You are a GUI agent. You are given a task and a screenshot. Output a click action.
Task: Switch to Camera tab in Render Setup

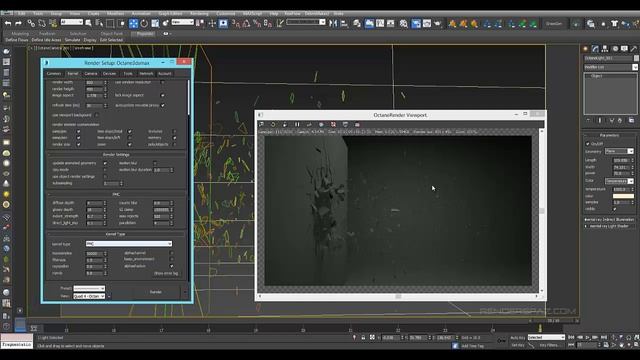click(x=91, y=73)
